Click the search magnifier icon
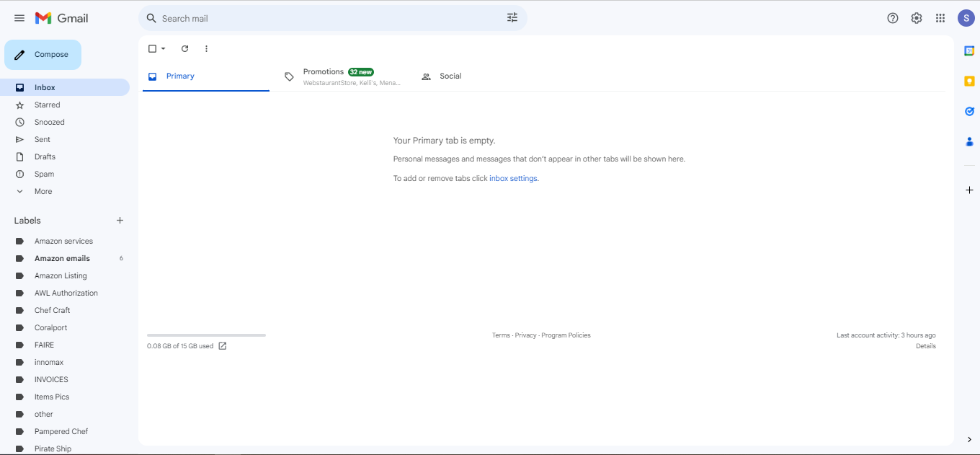 click(151, 18)
